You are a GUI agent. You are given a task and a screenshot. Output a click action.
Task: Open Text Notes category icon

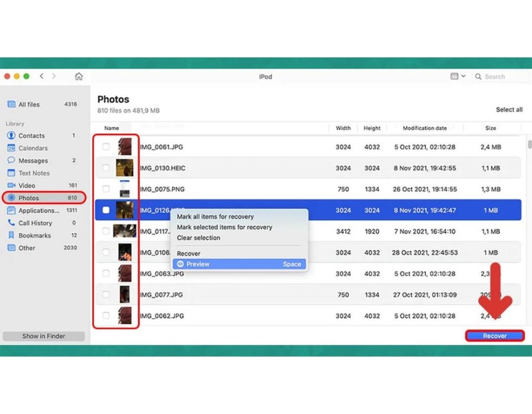tap(11, 173)
